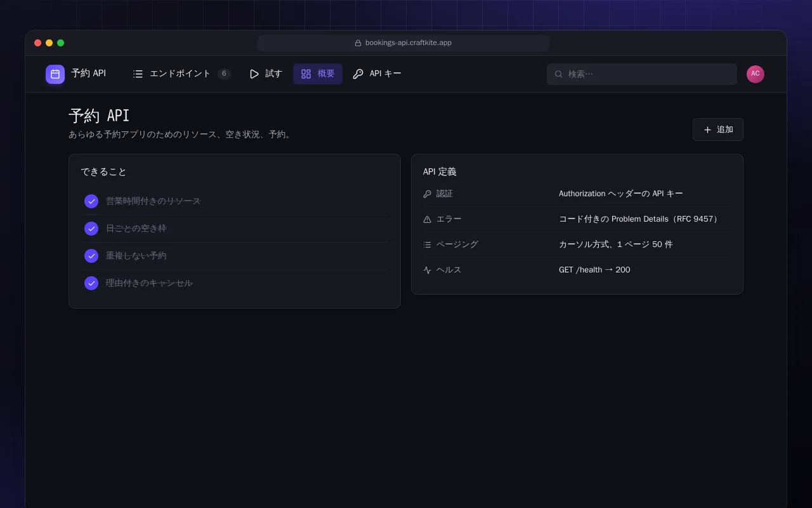
Task: Click the カーソル方式、1 ページ 50 件 value
Action: 616,244
